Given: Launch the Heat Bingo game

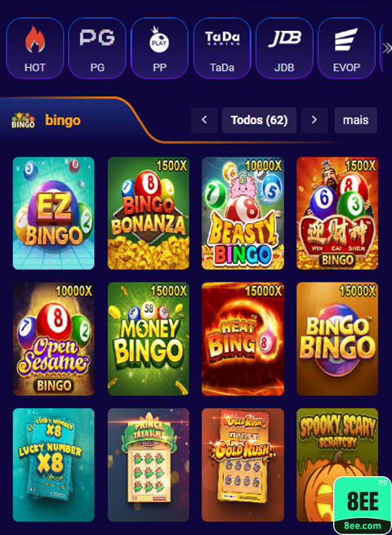Looking at the screenshot, I should [x=243, y=339].
